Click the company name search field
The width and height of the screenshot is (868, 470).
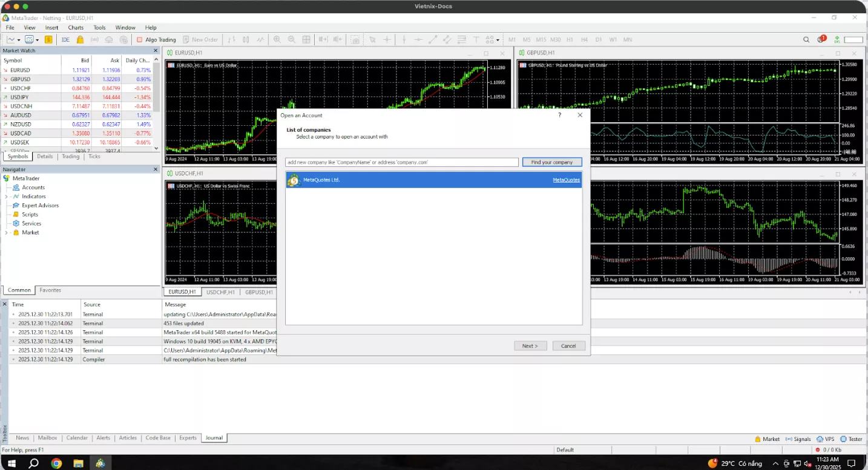(402, 162)
